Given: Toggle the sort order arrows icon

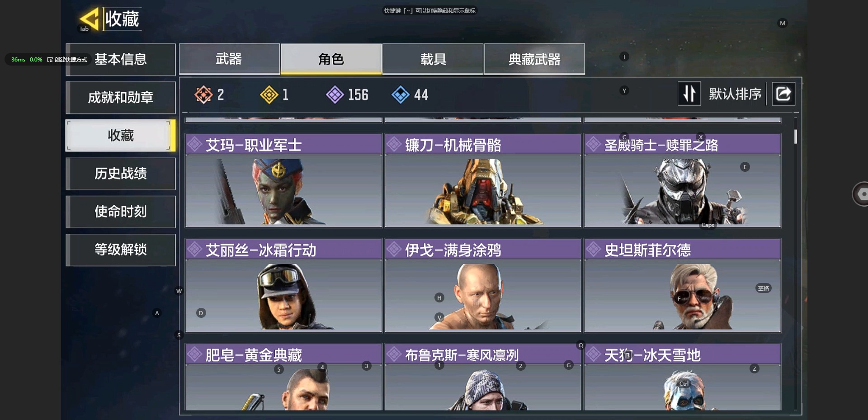Looking at the screenshot, I should pos(689,94).
